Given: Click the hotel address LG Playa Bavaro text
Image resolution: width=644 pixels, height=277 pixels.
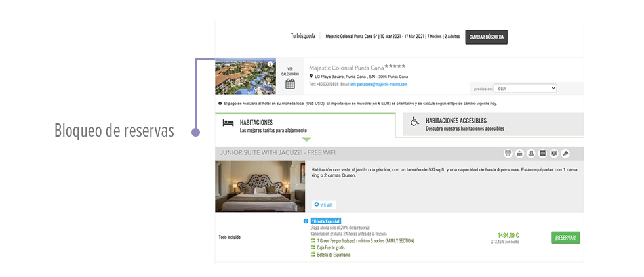Looking at the screenshot, I should [361, 76].
